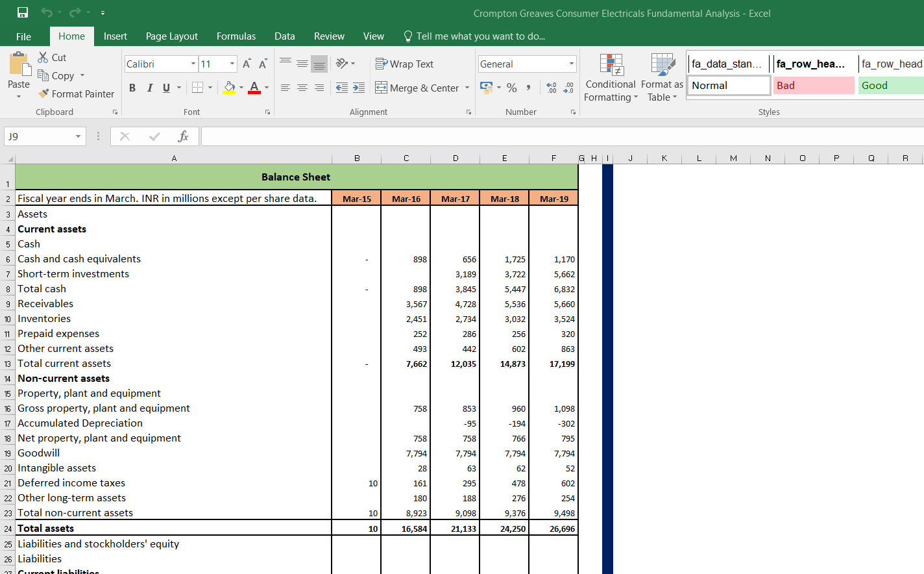Click the yellow Fill Color button
The image size is (924, 574).
230,88
